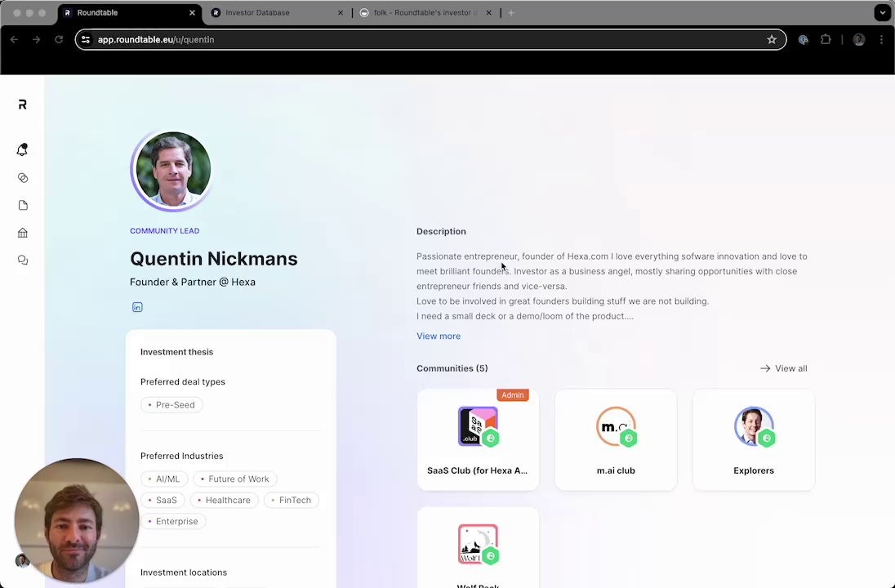Open Chrome three-dot menu
The height and width of the screenshot is (588, 895).
point(881,39)
